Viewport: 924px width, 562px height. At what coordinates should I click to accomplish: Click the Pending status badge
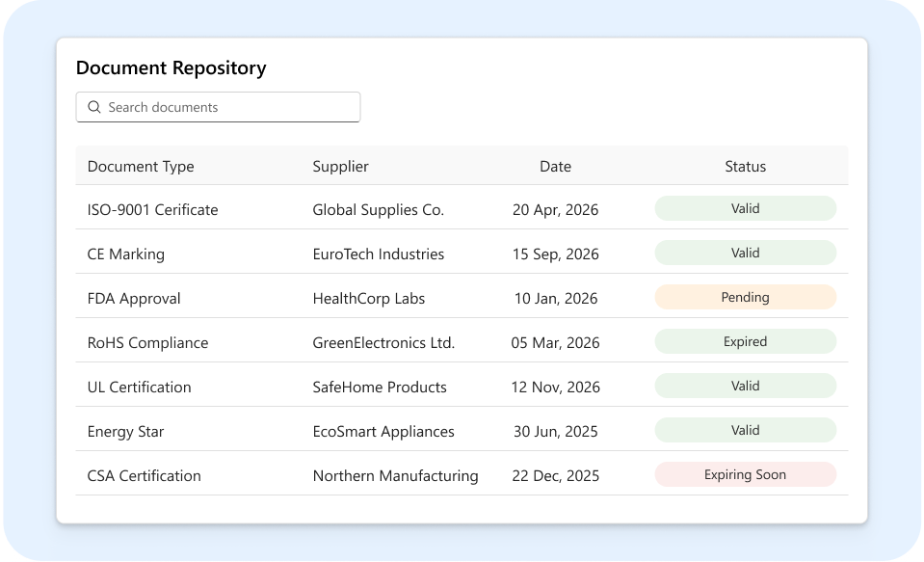click(746, 297)
